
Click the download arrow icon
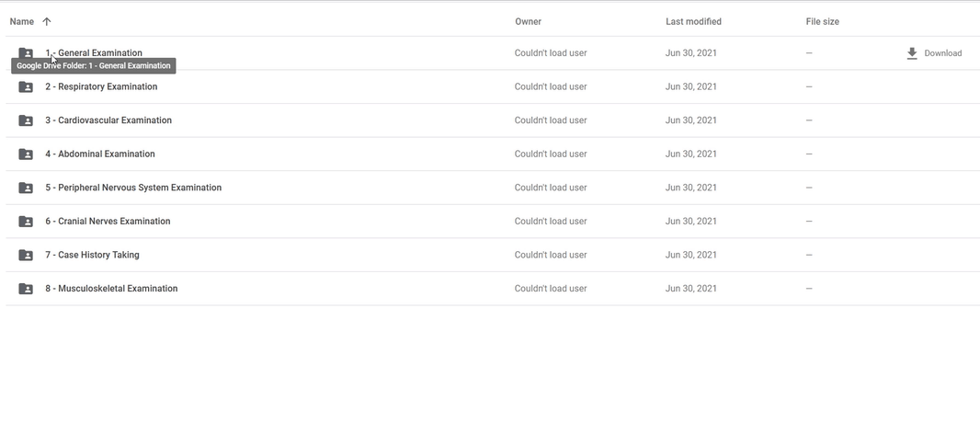click(912, 53)
